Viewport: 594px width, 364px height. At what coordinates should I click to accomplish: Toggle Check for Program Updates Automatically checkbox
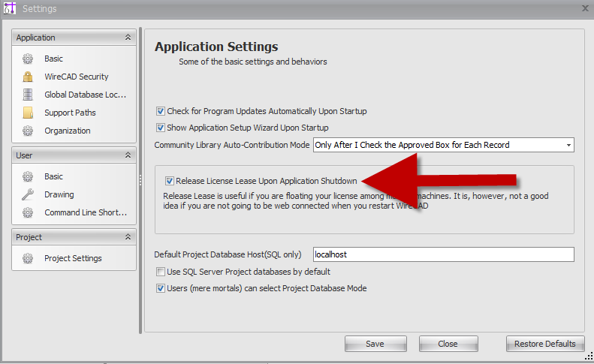tap(161, 111)
